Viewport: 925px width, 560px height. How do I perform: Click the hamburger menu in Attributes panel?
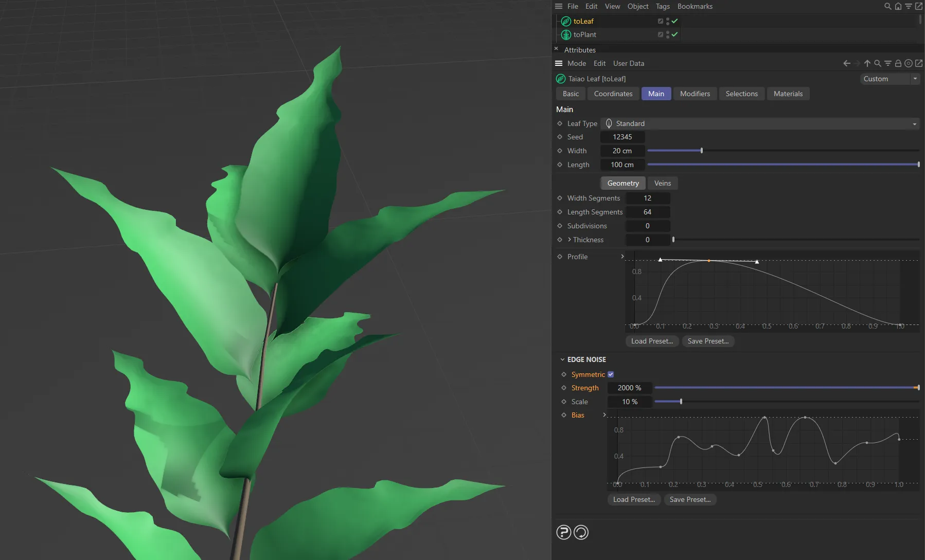[x=558, y=63]
